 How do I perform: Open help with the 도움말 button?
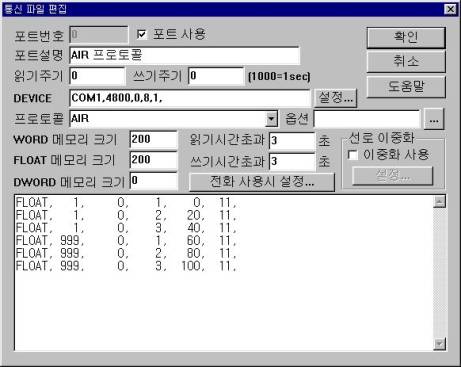pos(406,87)
